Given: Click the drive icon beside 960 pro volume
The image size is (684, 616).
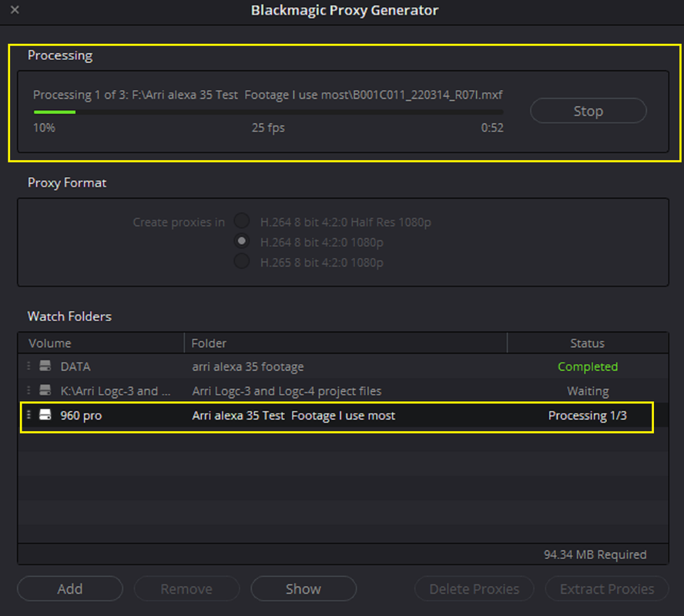Looking at the screenshot, I should click(x=45, y=414).
